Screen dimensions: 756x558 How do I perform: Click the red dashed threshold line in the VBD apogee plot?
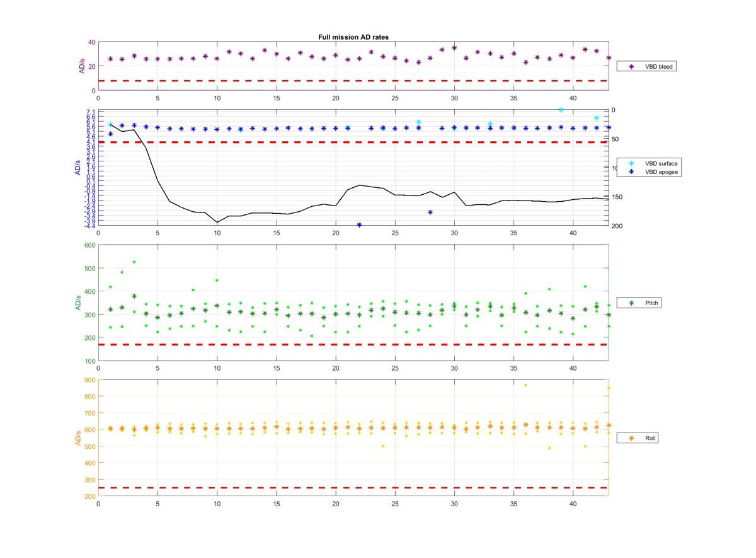tap(353, 142)
